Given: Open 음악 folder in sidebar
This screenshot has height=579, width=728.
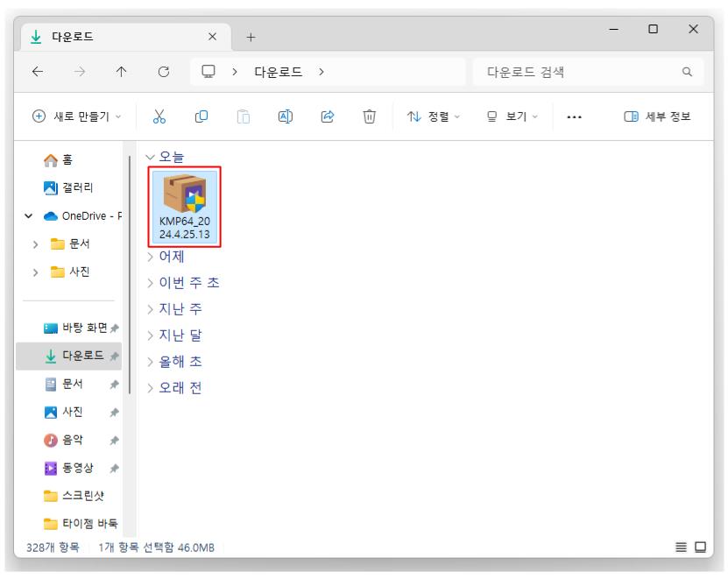Looking at the screenshot, I should (64, 440).
